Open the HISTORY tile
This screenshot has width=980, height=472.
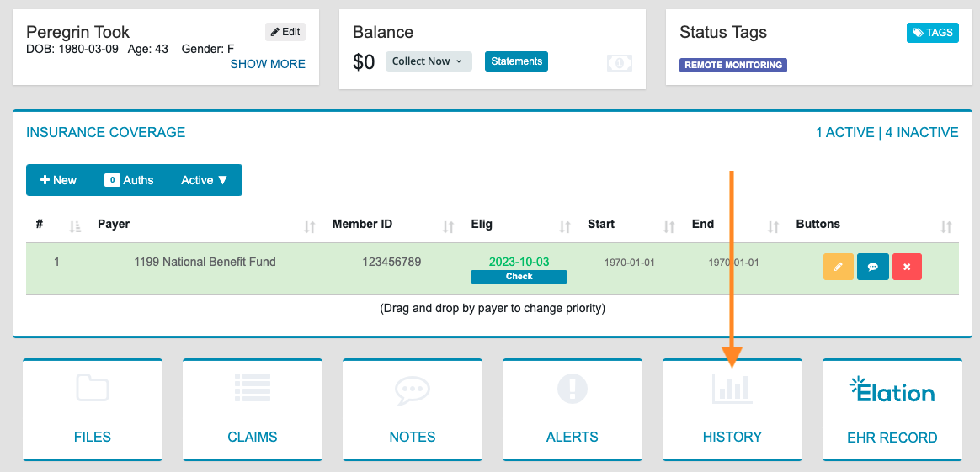732,409
